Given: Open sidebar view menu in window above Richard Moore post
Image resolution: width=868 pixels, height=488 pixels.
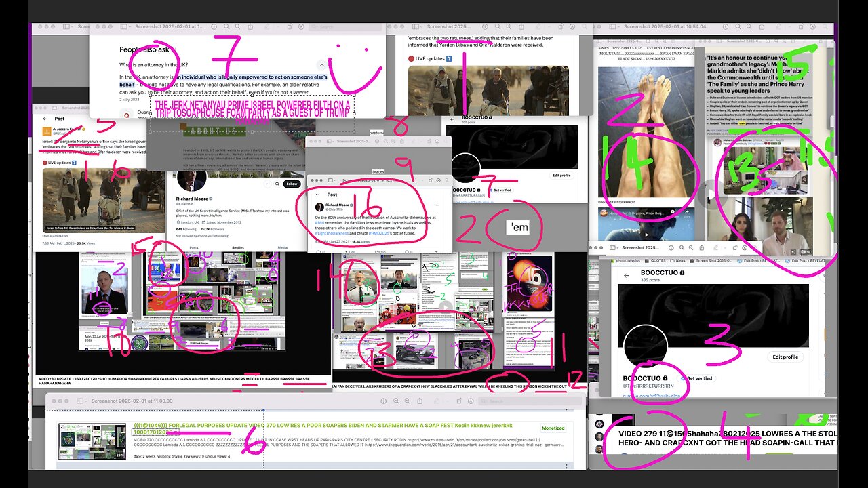Looking at the screenshot, I should (x=330, y=141).
